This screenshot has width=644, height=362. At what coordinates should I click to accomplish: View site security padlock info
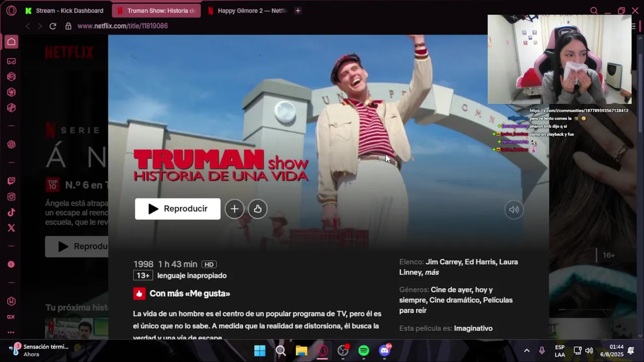tap(68, 26)
